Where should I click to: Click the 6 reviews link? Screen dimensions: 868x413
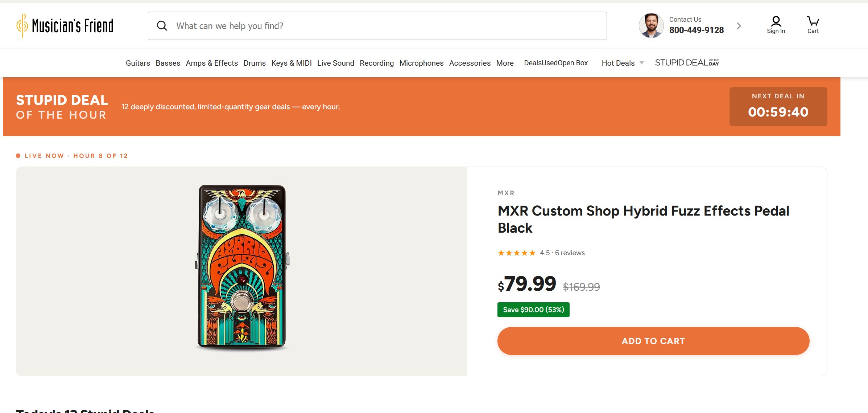(x=570, y=253)
